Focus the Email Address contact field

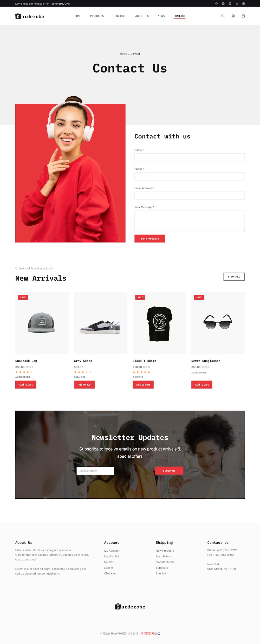tap(190, 195)
